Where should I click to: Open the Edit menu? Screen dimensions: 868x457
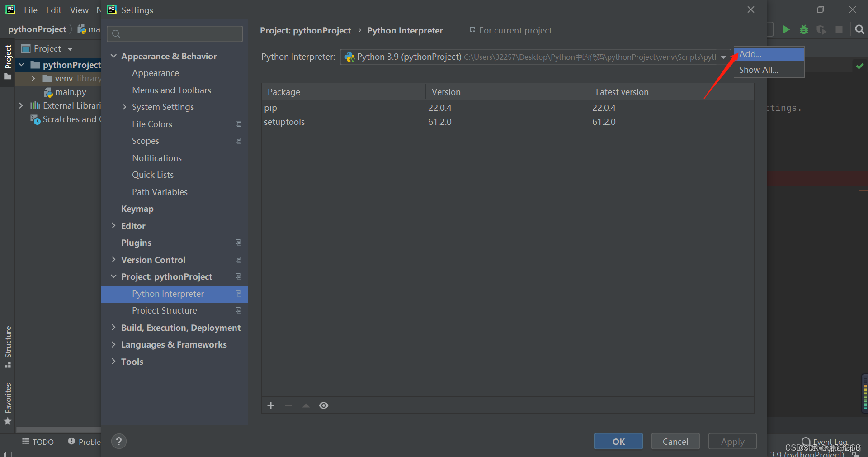(53, 10)
